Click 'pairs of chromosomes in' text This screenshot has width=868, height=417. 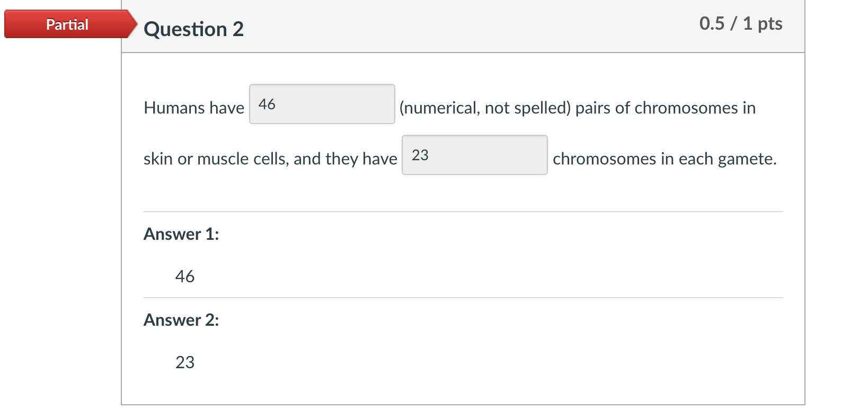[666, 108]
